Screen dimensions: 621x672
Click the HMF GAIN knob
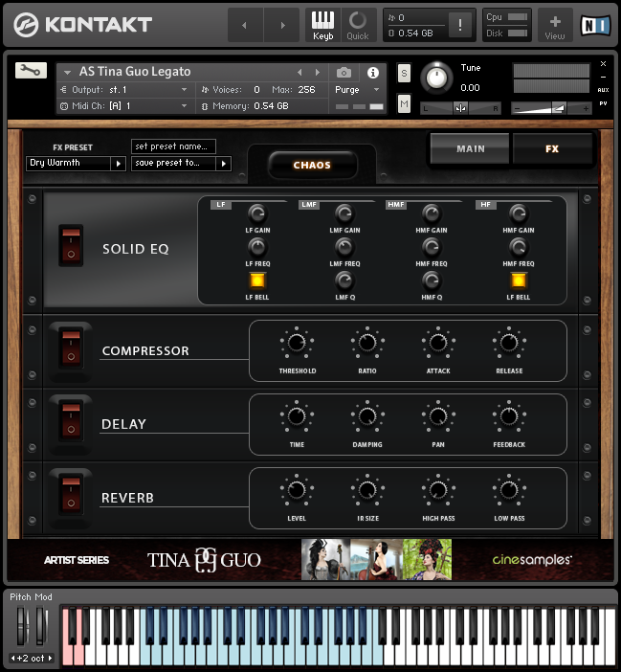pos(432,213)
